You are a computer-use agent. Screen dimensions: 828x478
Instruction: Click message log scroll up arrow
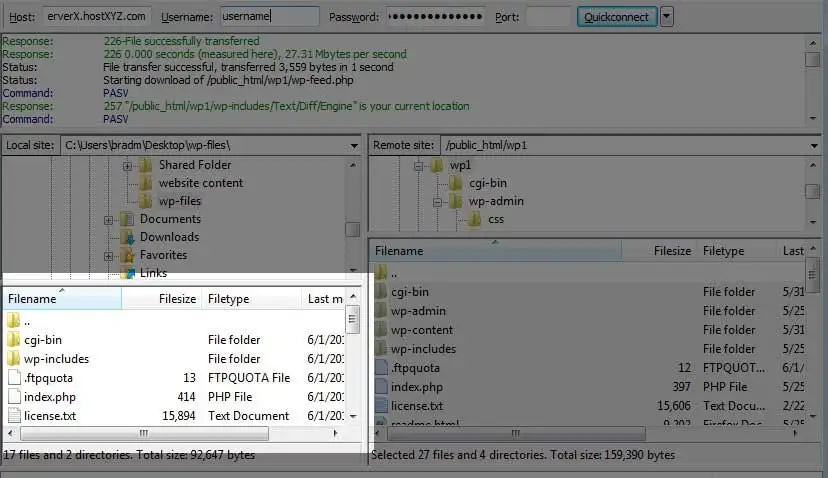(x=813, y=42)
